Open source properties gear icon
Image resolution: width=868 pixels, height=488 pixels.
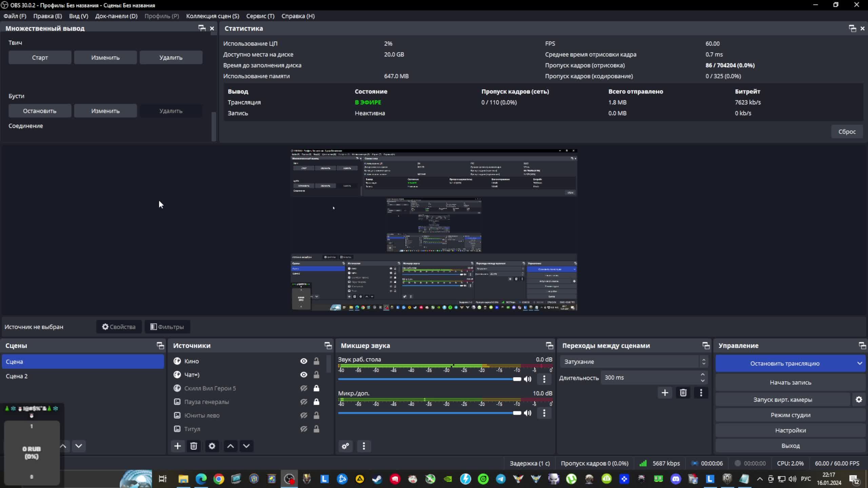click(x=212, y=446)
